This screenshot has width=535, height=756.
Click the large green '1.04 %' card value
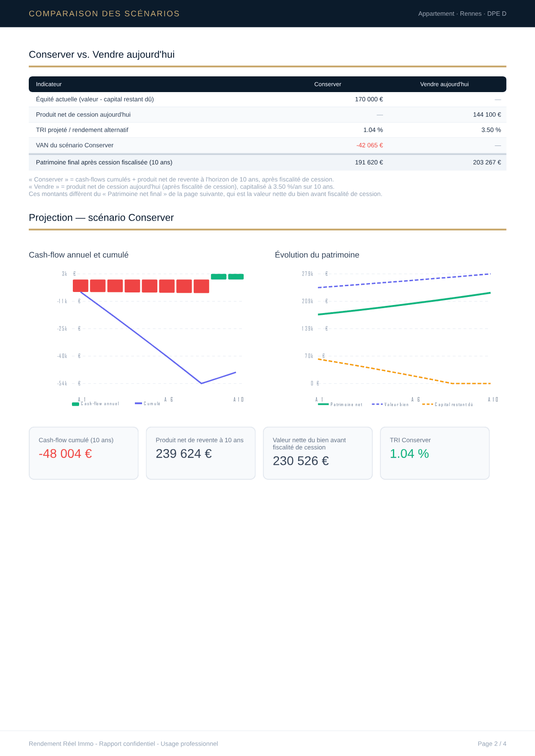click(x=409, y=454)
